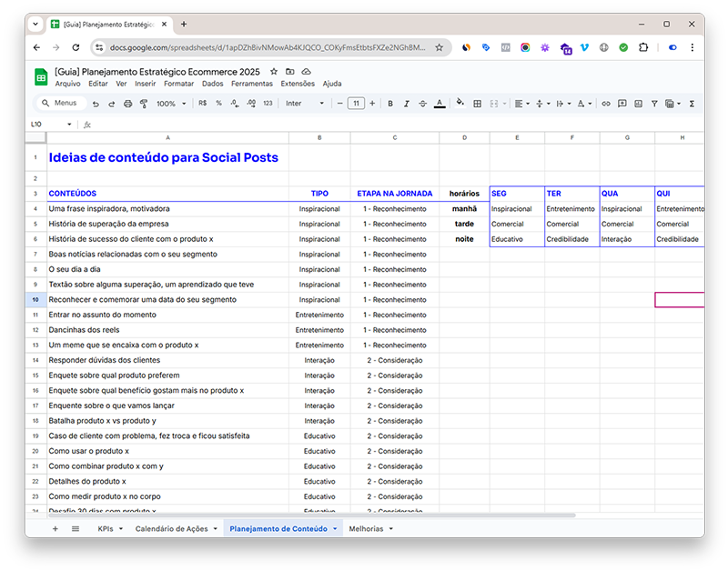Open Chrome three-dot menu

[693, 47]
